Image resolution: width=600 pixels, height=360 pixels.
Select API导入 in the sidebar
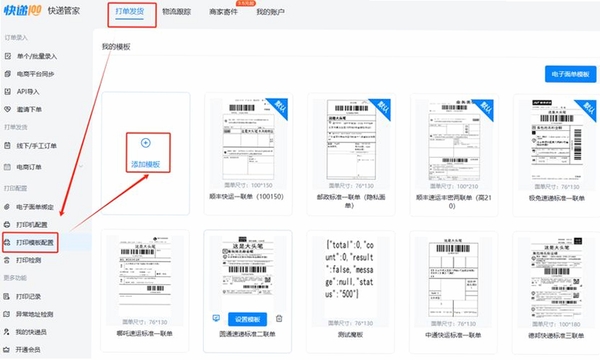click(28, 91)
